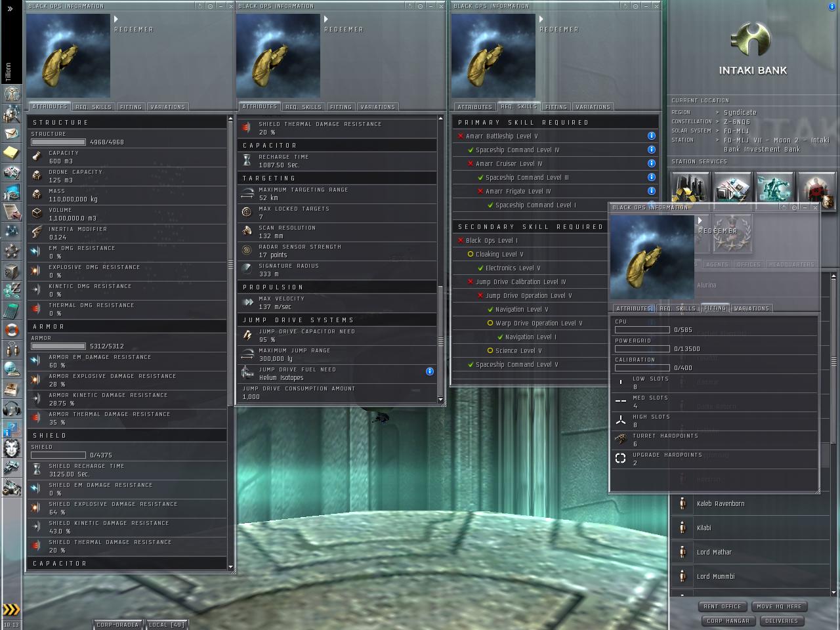Open the Redeemer arrow menu in the Fitting window

click(700, 220)
